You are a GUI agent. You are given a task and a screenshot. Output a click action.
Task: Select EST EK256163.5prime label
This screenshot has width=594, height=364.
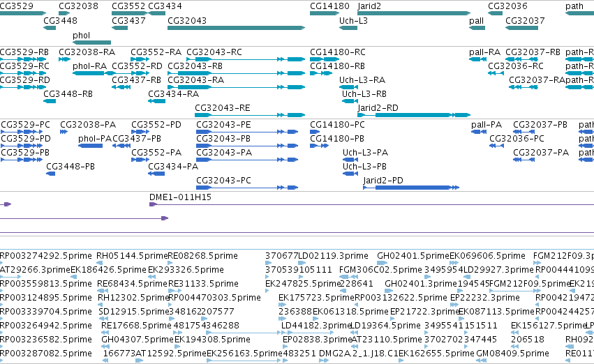245,354
